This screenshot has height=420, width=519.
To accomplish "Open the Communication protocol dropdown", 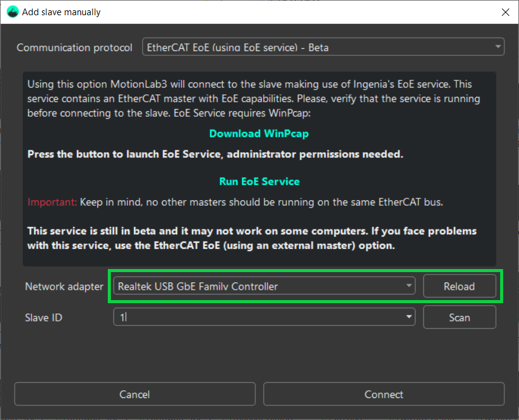I will pos(323,46).
